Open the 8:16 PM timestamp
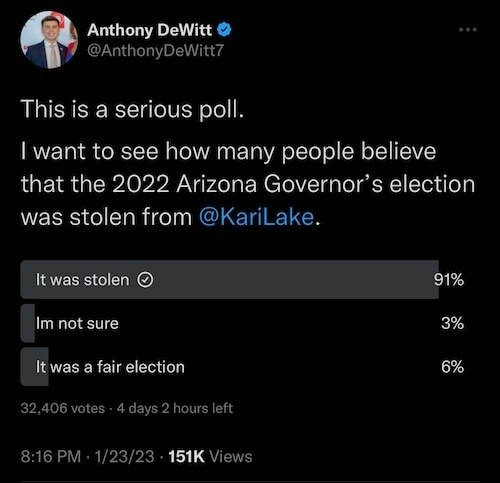 [51, 456]
